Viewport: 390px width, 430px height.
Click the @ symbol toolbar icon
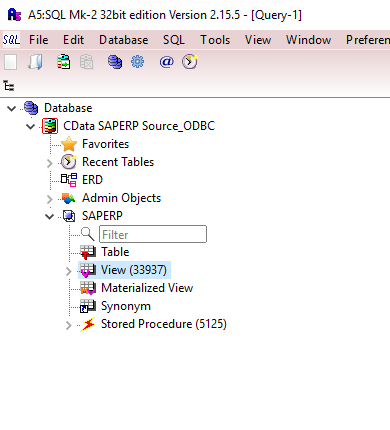coord(166,62)
